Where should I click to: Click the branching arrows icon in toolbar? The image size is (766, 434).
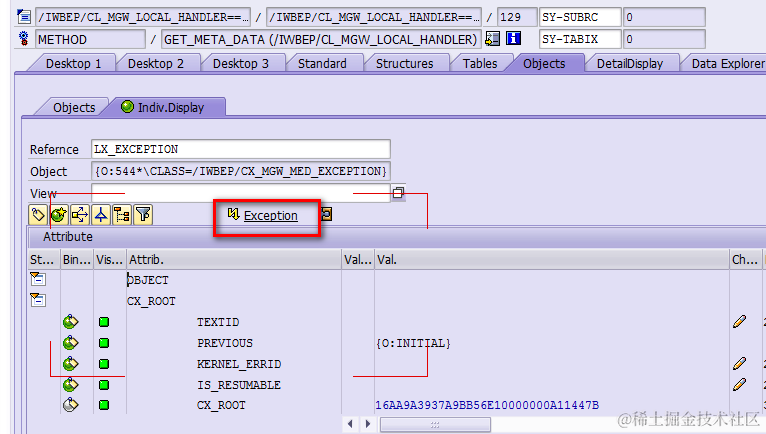tap(80, 215)
